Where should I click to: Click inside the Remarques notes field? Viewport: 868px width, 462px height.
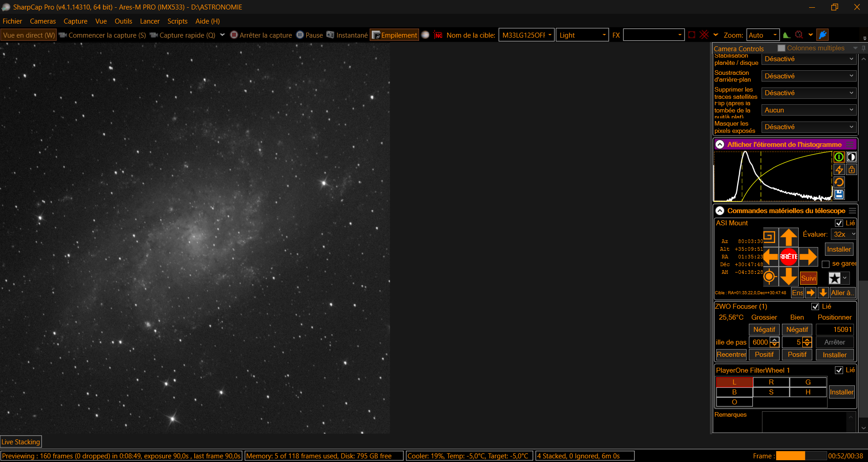(805, 422)
